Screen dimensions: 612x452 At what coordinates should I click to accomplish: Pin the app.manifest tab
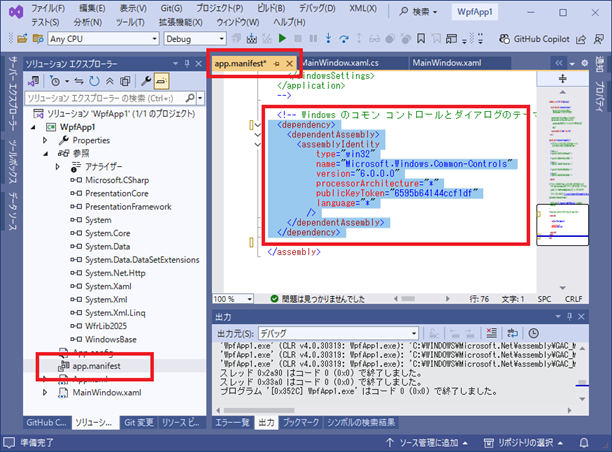[276, 64]
